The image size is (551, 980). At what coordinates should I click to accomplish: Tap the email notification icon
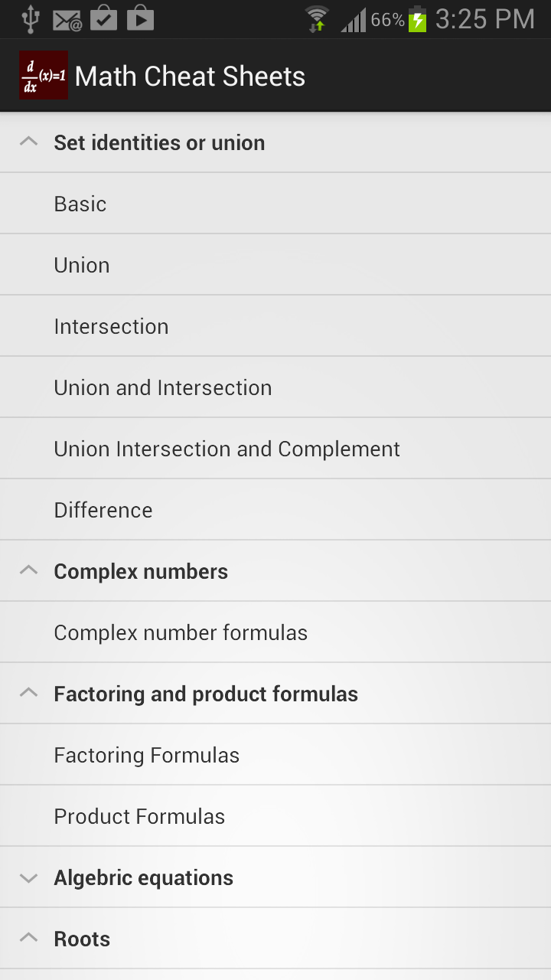[x=67, y=20]
